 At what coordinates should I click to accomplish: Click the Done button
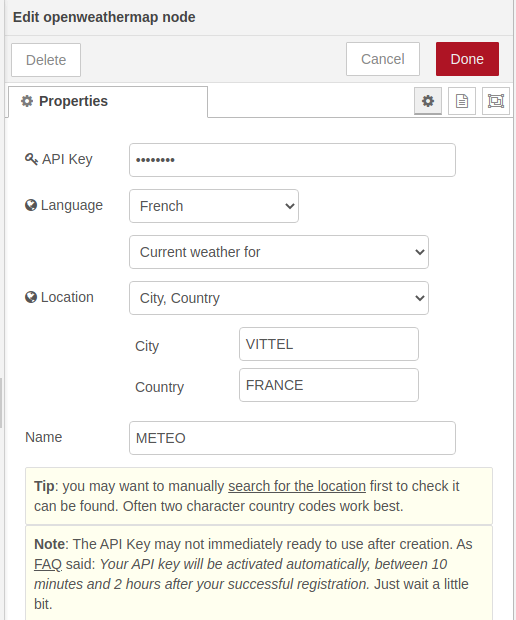coord(467,59)
